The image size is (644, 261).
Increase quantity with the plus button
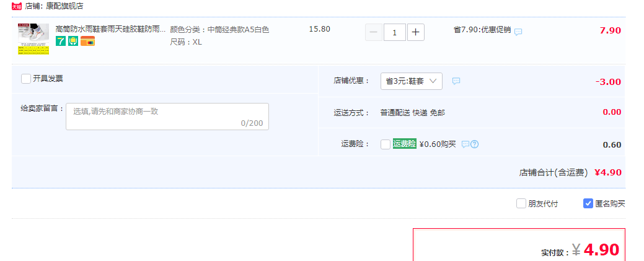[x=416, y=32]
